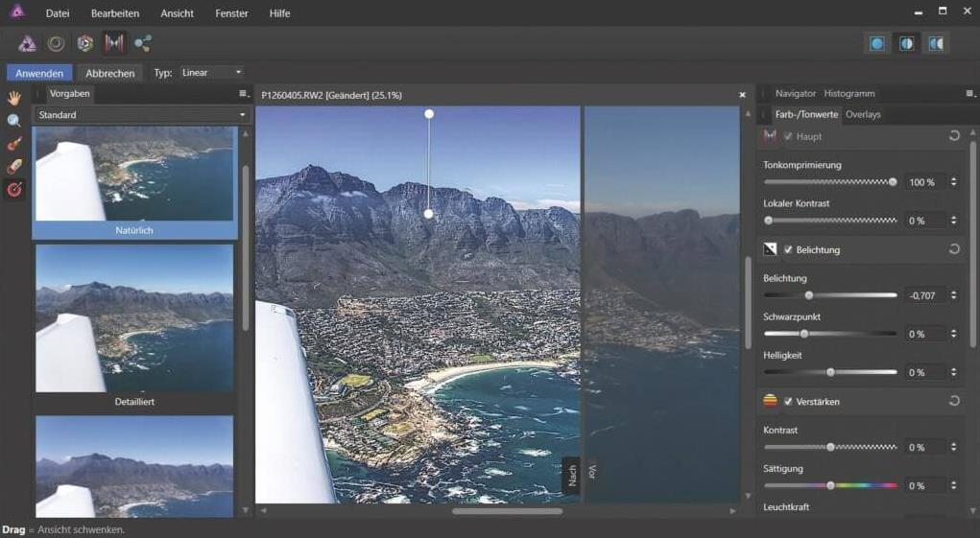
Task: Click the Haupt section icon
Action: tap(770, 136)
